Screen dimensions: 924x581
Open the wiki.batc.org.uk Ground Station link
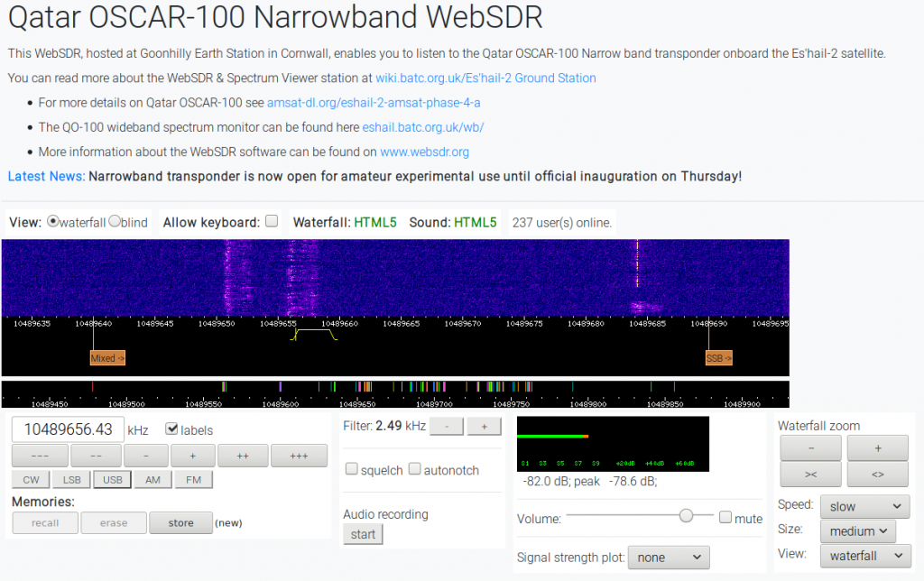pos(485,78)
